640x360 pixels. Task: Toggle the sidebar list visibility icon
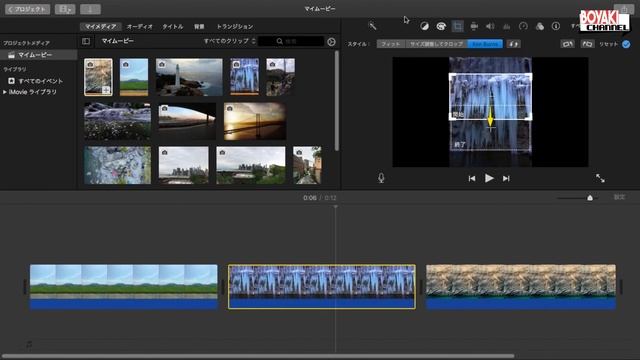86,41
